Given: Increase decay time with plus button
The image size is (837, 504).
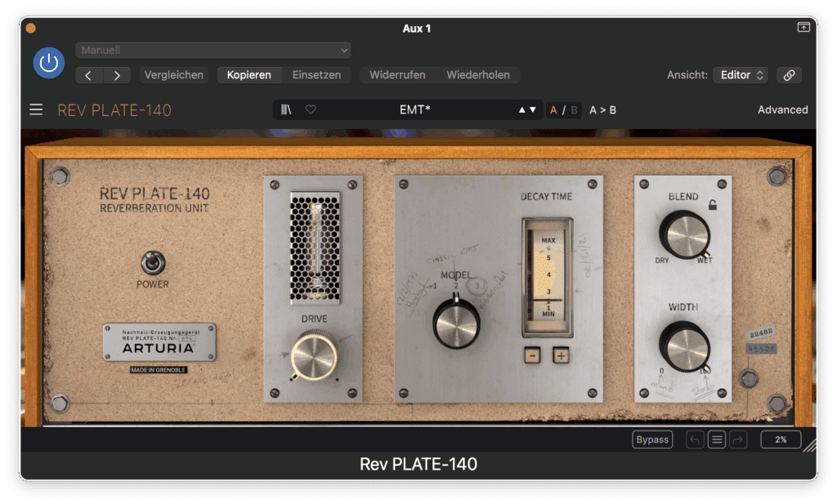Looking at the screenshot, I should (x=561, y=355).
